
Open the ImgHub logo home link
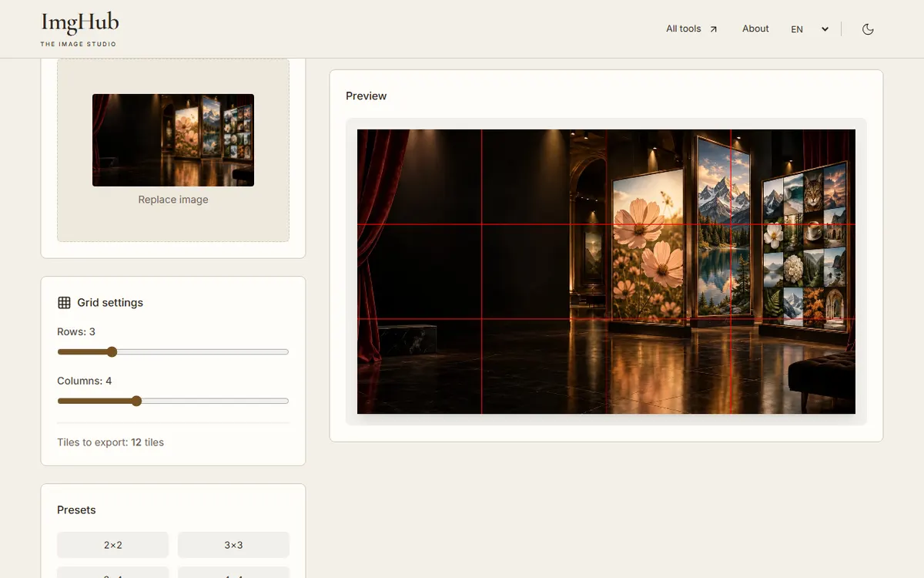point(80,29)
